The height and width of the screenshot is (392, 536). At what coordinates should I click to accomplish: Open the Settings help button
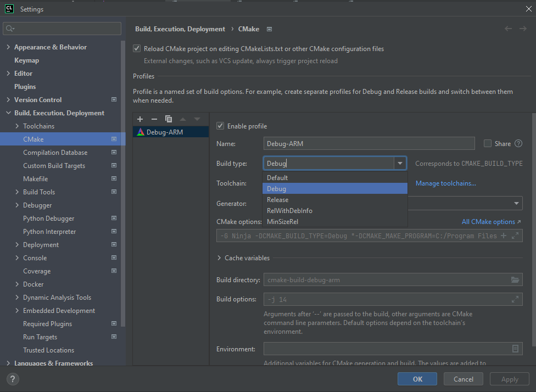[x=13, y=379]
